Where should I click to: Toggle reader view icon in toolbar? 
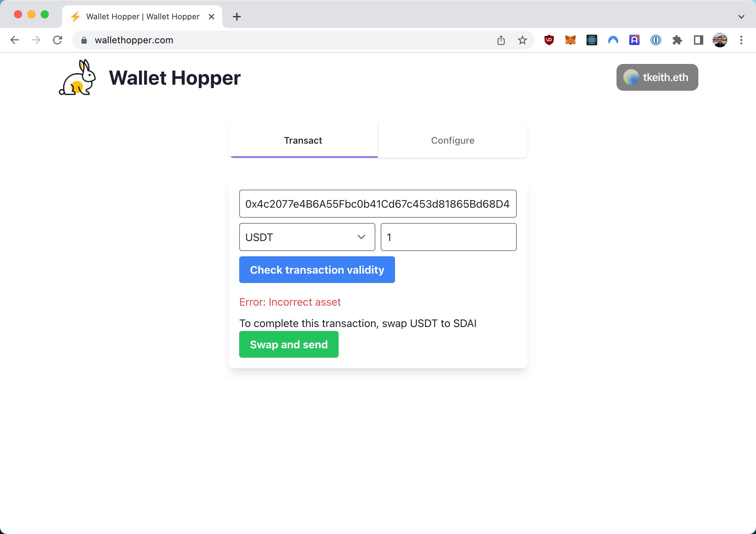(x=698, y=40)
